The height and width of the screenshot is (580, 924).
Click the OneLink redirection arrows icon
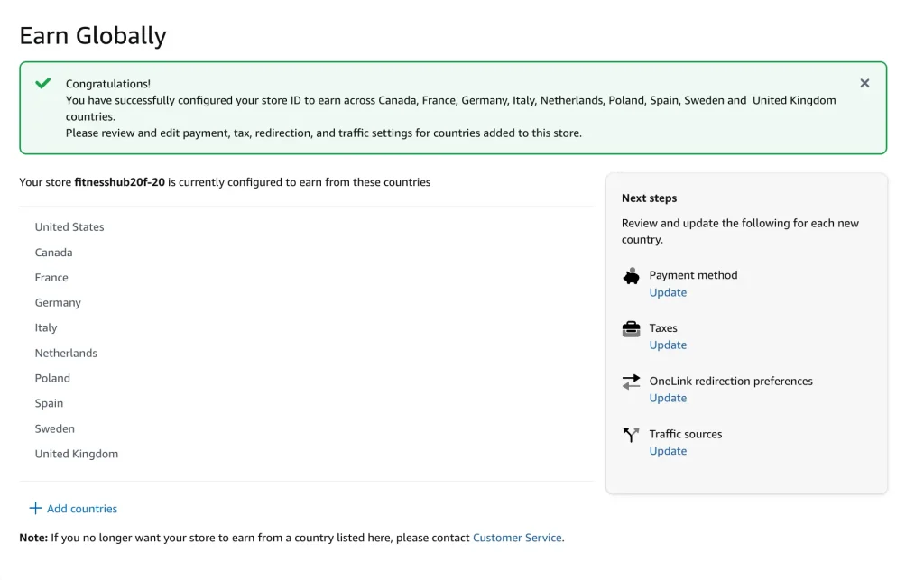pyautogui.click(x=631, y=382)
